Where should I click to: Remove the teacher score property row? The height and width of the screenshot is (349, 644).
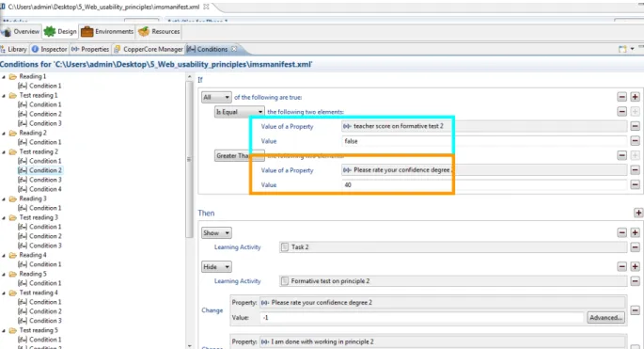[x=635, y=126]
